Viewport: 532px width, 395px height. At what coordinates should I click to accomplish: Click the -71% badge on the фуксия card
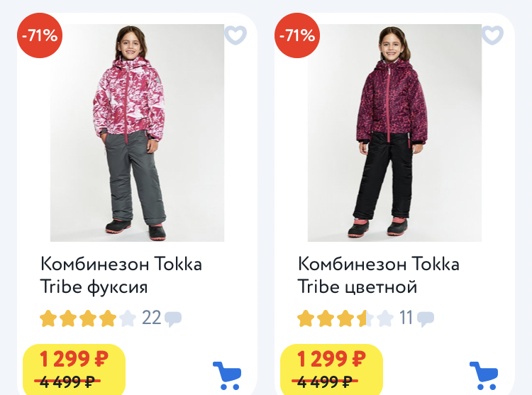[40, 35]
